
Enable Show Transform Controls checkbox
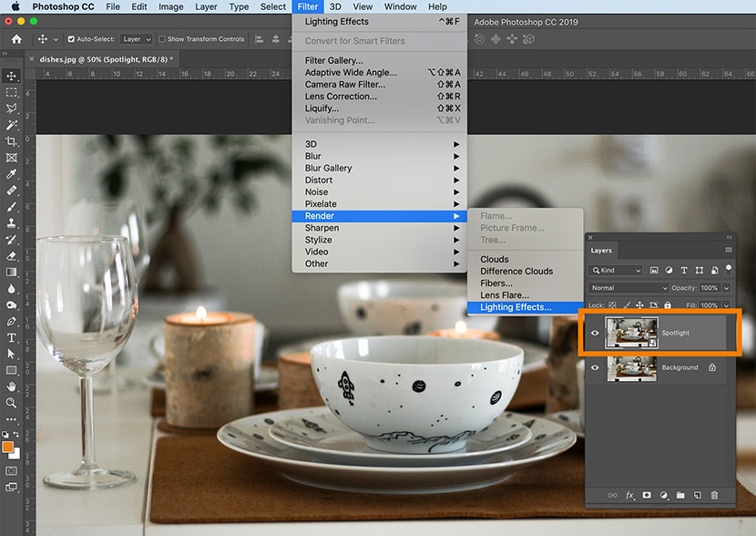pyautogui.click(x=161, y=39)
